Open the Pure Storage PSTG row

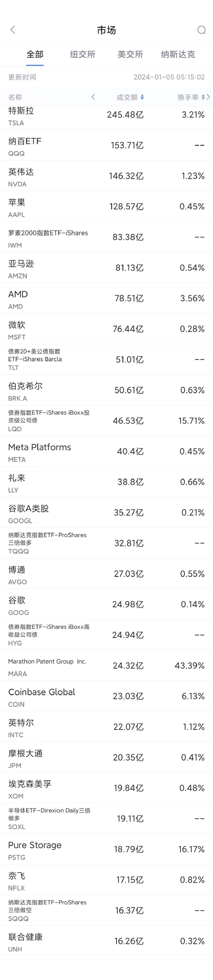click(106, 849)
